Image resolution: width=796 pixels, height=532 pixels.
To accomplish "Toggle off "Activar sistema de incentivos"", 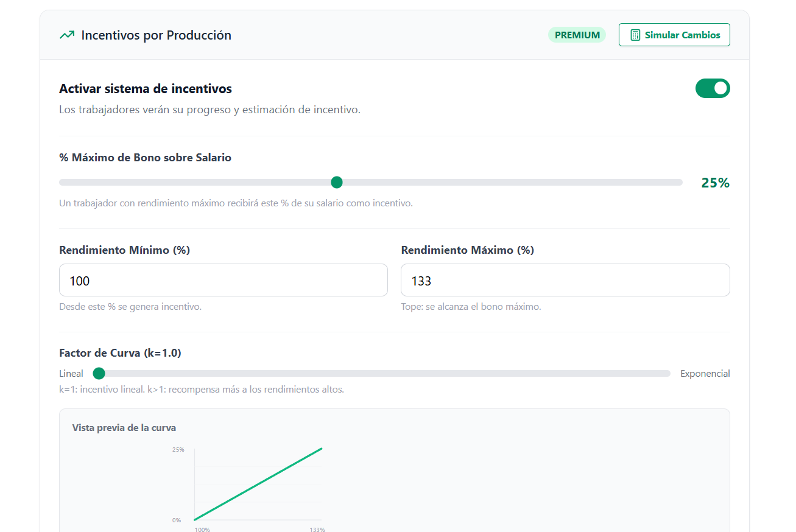I will 713,88.
